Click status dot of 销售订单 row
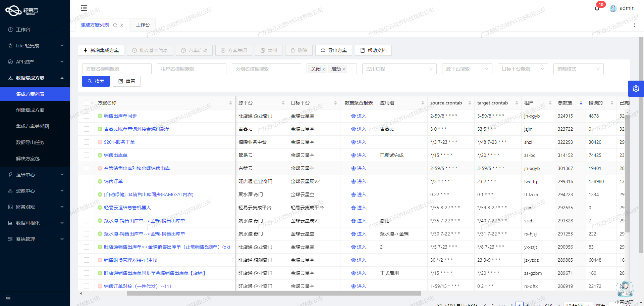This screenshot has height=306, width=644. pyautogui.click(x=100, y=181)
